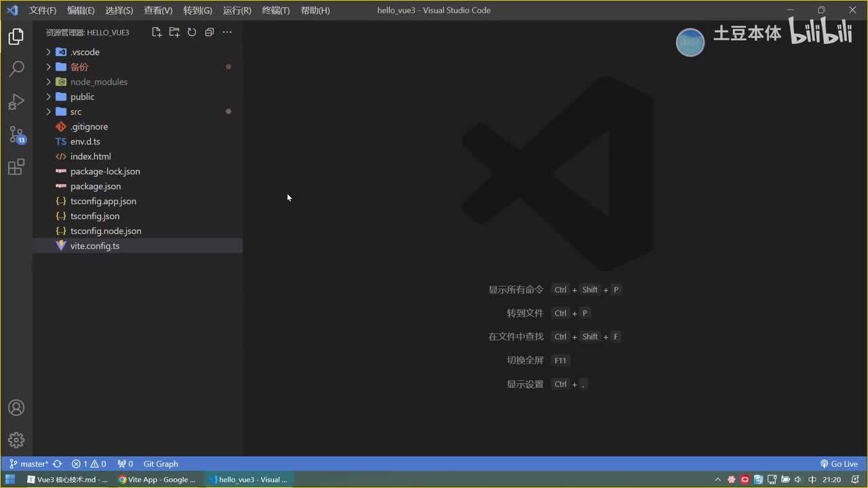Expand the 备份 folder
Screen dimensions: 868x488
point(137,66)
